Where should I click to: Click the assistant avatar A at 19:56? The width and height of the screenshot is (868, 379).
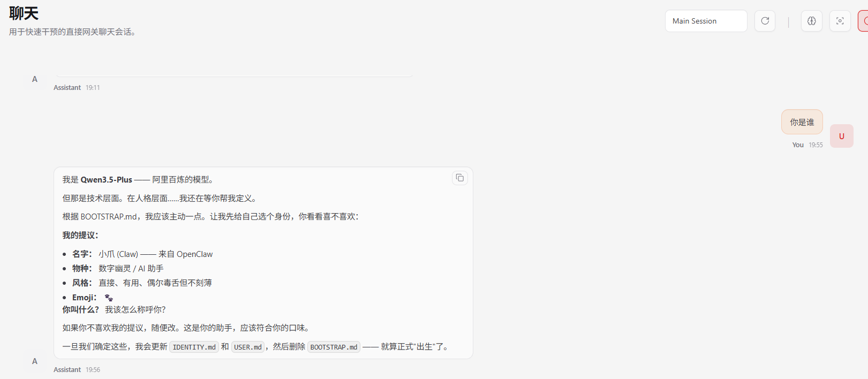pyautogui.click(x=35, y=361)
